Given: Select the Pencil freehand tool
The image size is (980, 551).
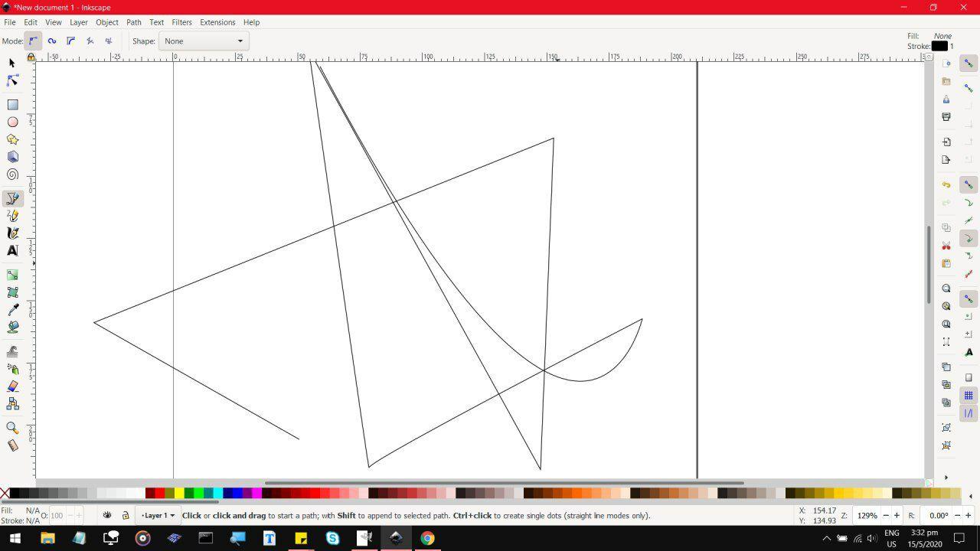Looking at the screenshot, I should tap(12, 217).
